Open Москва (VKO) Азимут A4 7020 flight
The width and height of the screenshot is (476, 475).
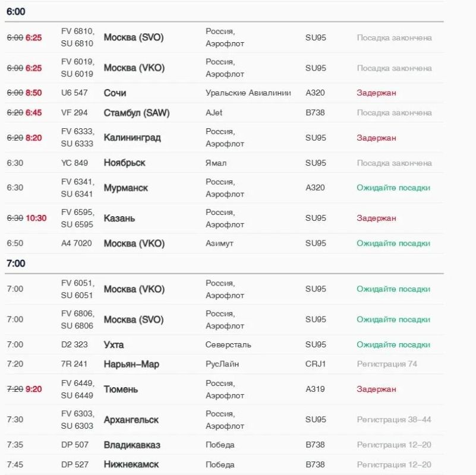pyautogui.click(x=224, y=243)
